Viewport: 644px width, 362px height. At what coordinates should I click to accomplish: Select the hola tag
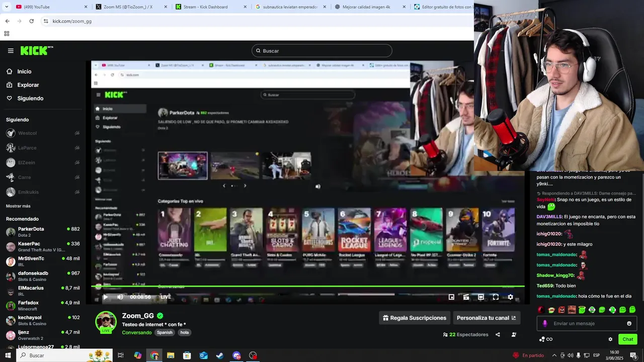tap(184, 332)
